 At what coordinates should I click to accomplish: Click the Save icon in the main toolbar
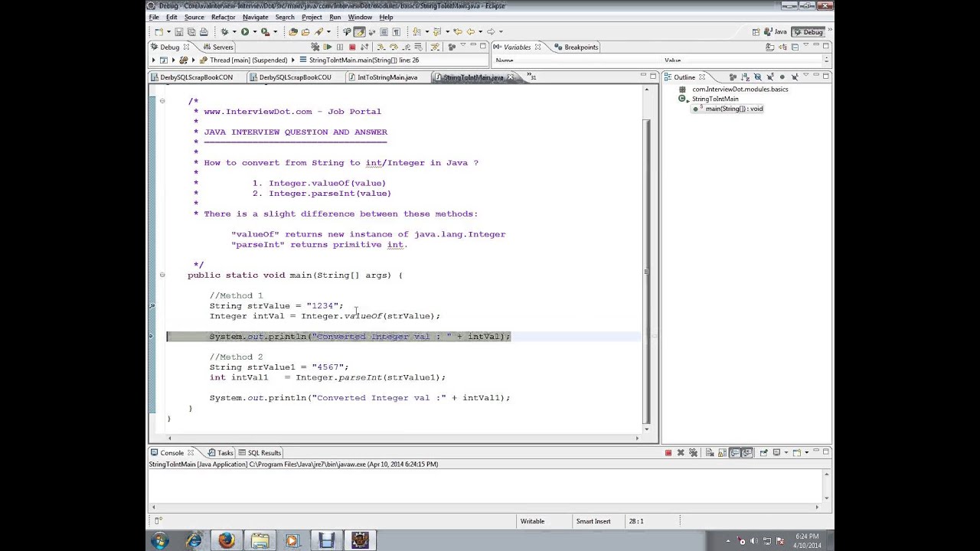coord(178,32)
